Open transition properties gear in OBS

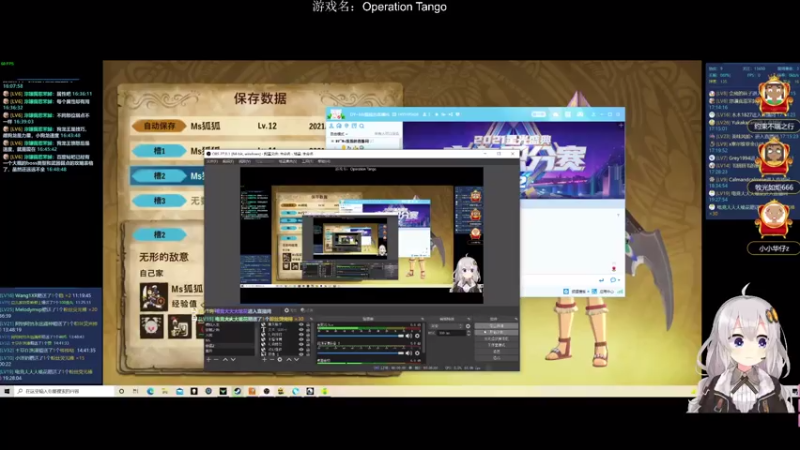468,326
